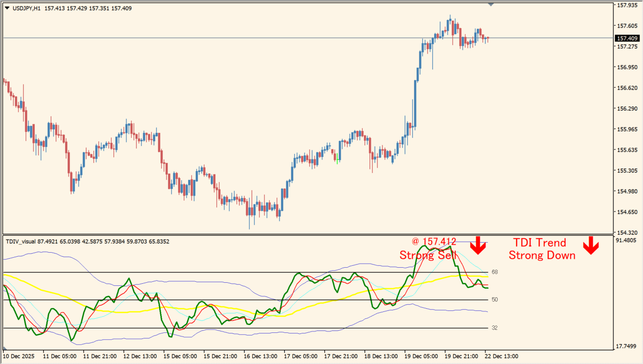Click the grey chart shift triangle at top
Screen dimensions: 643x364
490,4
